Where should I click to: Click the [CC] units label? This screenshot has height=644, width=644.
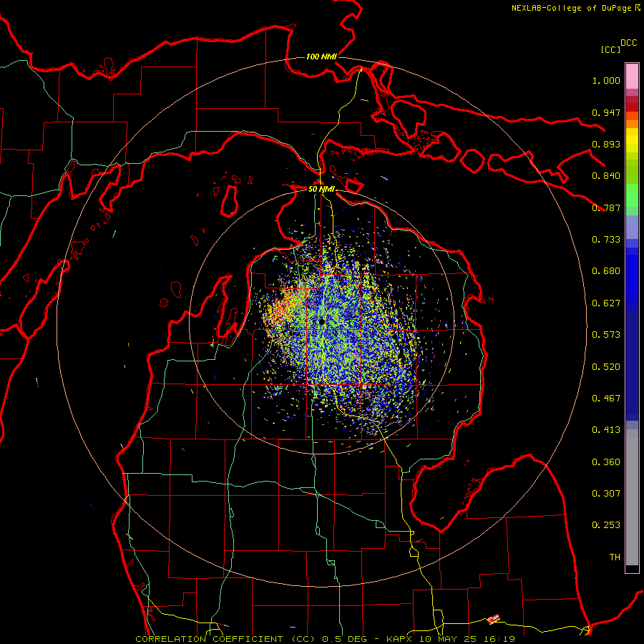611,49
